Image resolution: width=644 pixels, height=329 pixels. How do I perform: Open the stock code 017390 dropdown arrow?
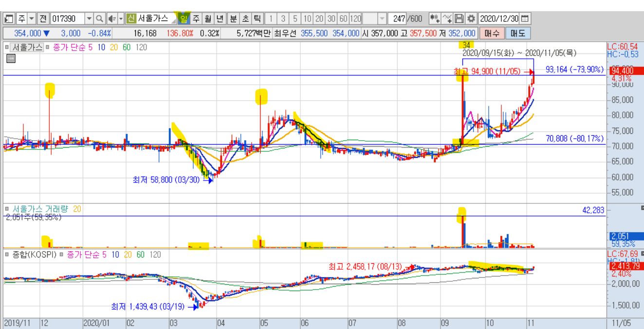[x=89, y=18]
